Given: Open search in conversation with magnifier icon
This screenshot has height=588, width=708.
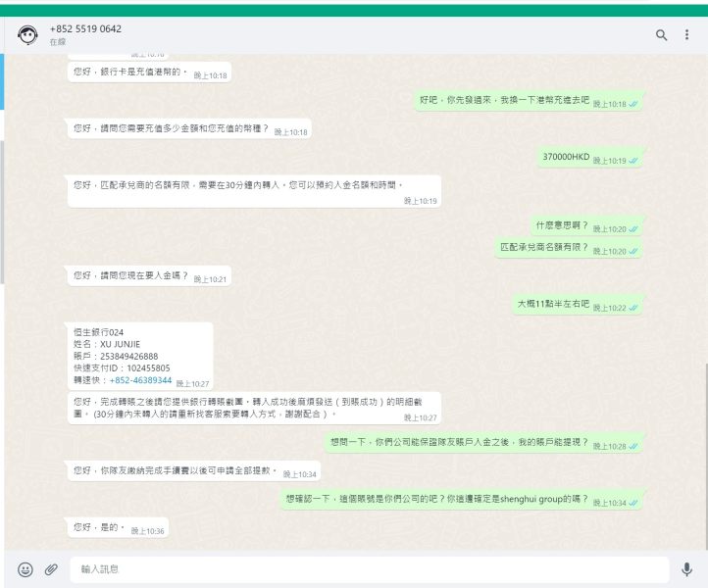Looking at the screenshot, I should pyautogui.click(x=661, y=34).
